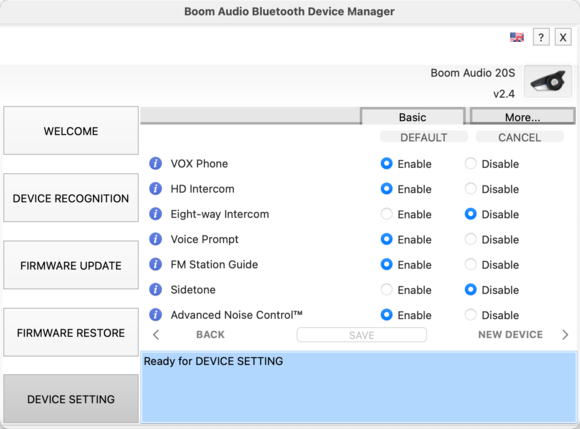Image resolution: width=580 pixels, height=429 pixels.
Task: Reset settings with DEFAULT button
Action: coord(424,137)
